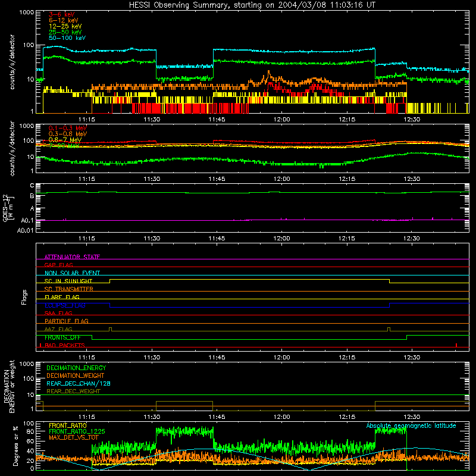476x476 pixels.
Task: Click the FRONTS_OFF flag label
Action: (62, 337)
